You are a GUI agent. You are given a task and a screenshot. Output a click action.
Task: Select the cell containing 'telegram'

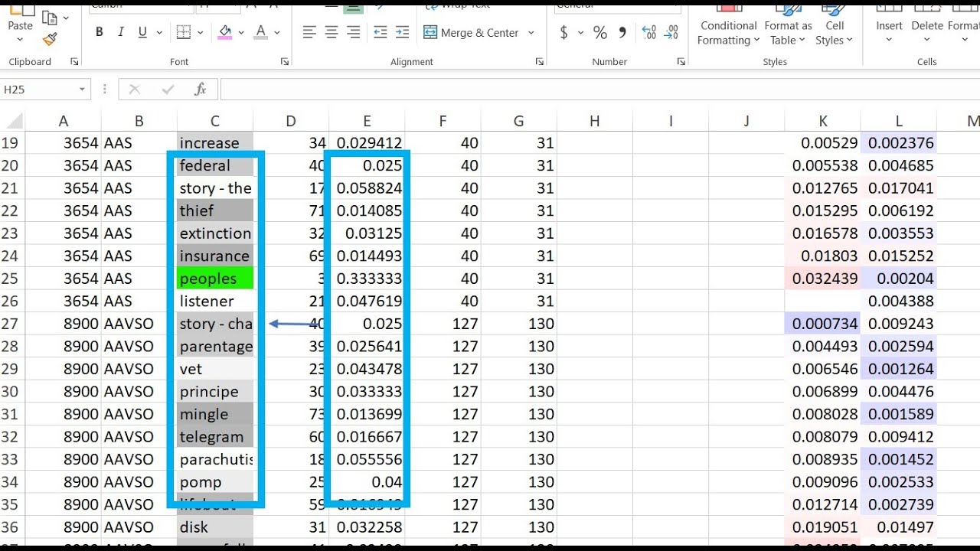click(x=214, y=437)
